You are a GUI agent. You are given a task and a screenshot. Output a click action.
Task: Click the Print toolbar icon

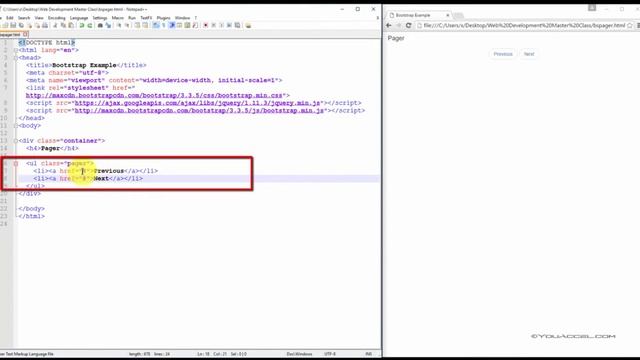click(45, 25)
